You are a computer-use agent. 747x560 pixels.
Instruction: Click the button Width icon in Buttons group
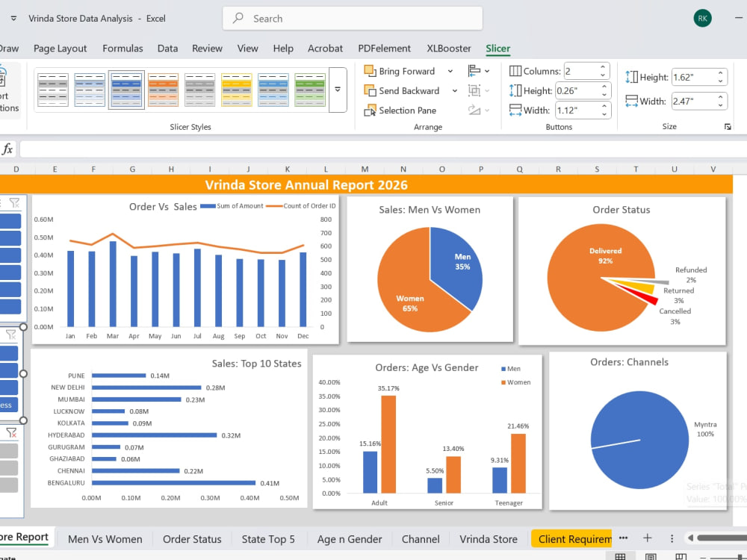(x=515, y=111)
